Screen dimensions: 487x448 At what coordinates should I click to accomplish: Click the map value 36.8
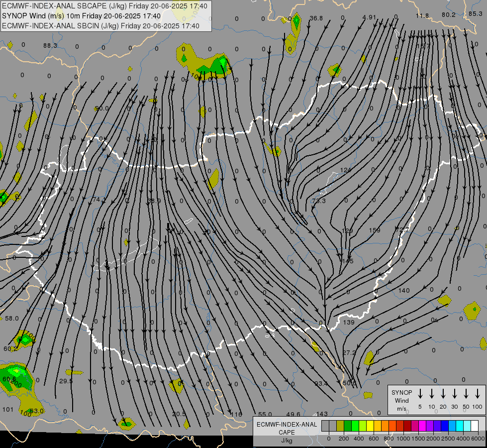pyautogui.click(x=316, y=18)
